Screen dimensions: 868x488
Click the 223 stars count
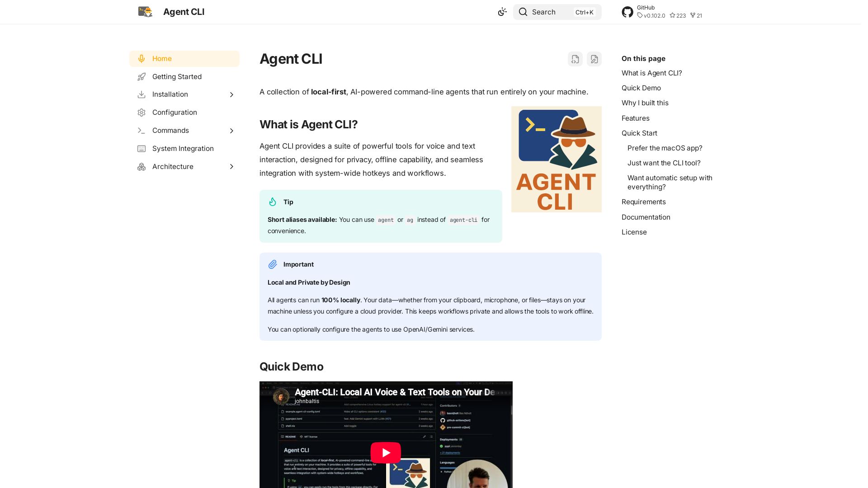click(678, 15)
